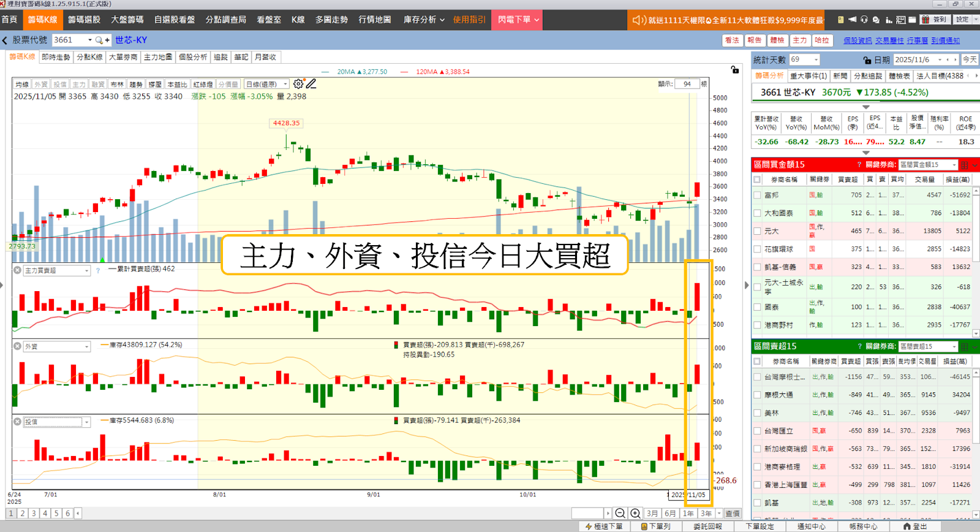Open the 投信 indicator dropdown

56,422
